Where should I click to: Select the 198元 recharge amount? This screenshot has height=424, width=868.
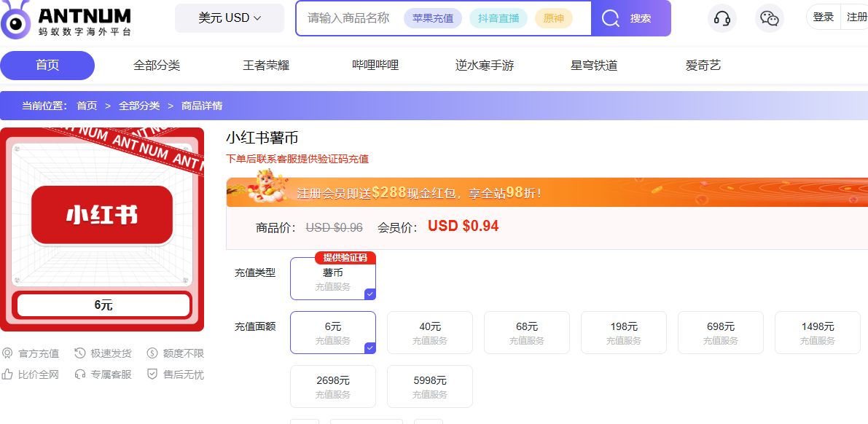click(x=624, y=333)
